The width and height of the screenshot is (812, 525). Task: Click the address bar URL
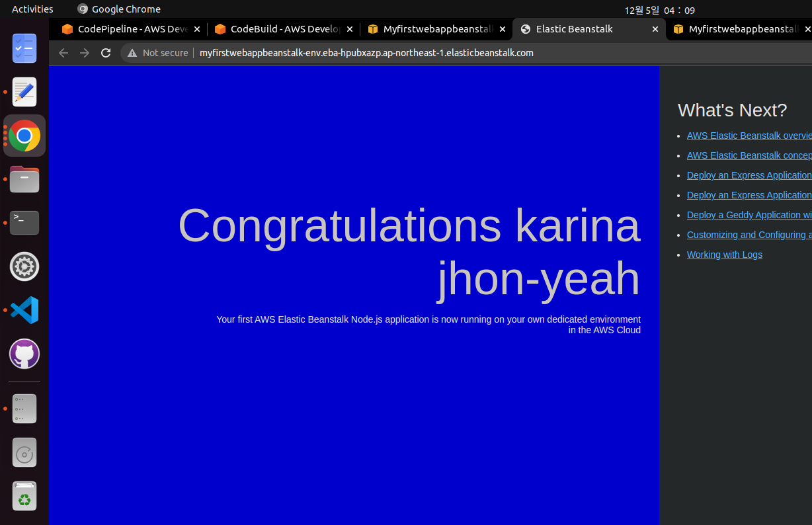coord(366,53)
